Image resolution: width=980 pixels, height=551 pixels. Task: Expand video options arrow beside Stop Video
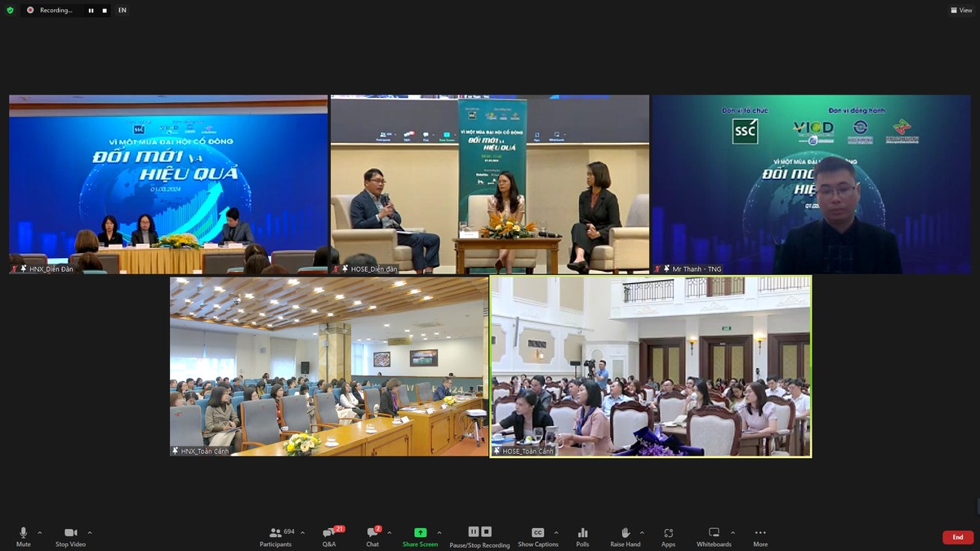90,533
